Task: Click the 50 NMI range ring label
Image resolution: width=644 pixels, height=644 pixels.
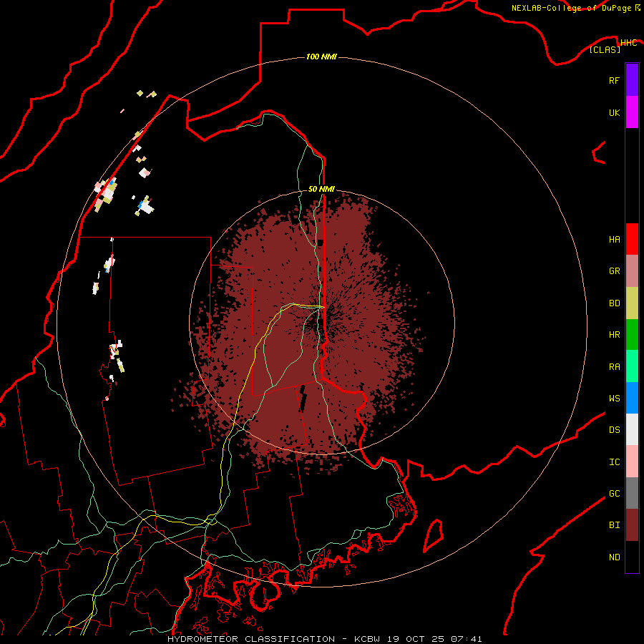Action: coord(321,190)
